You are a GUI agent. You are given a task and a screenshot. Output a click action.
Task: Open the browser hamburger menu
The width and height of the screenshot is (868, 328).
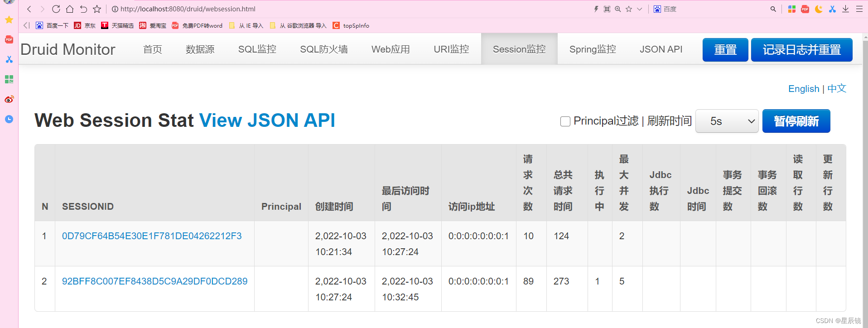[x=859, y=9]
